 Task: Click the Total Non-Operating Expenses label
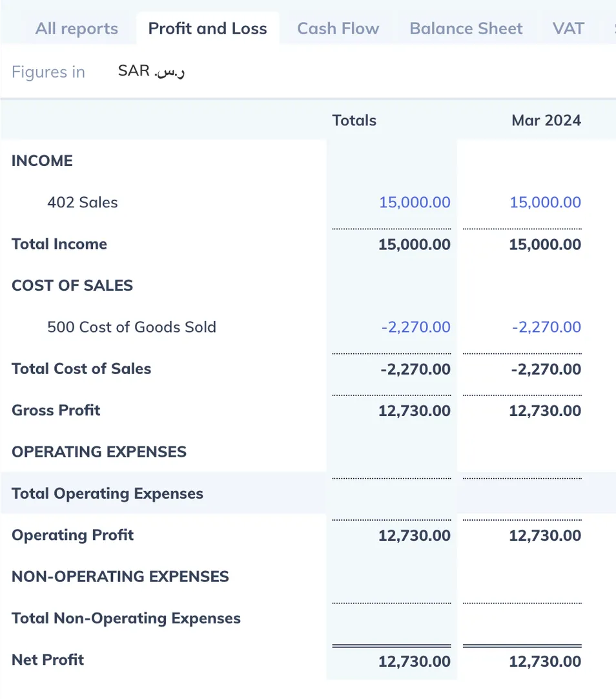(126, 618)
